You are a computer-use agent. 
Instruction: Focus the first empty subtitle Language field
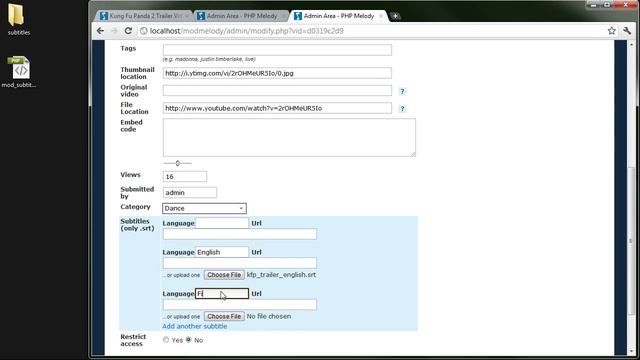pyautogui.click(x=222, y=223)
